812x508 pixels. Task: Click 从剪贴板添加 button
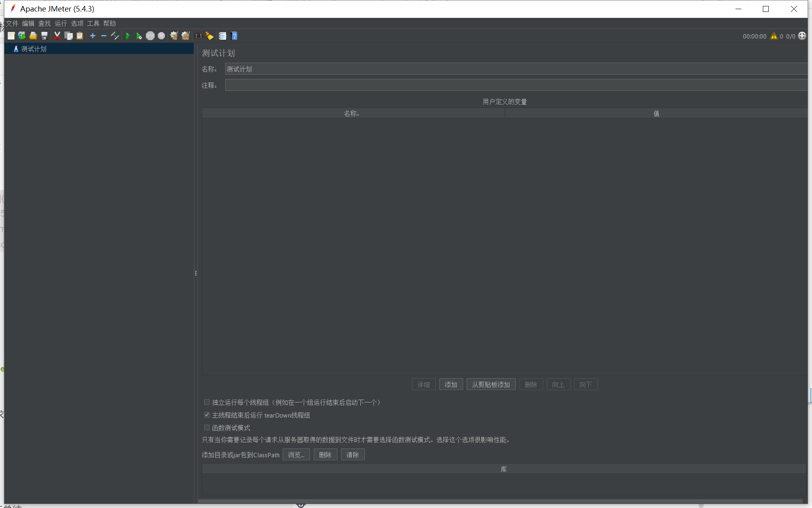pos(491,384)
